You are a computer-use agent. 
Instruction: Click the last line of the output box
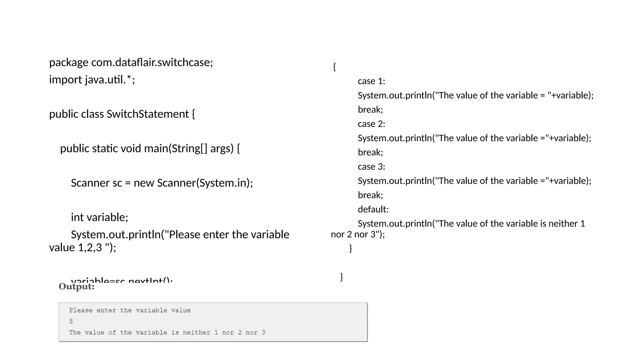pyautogui.click(x=167, y=332)
